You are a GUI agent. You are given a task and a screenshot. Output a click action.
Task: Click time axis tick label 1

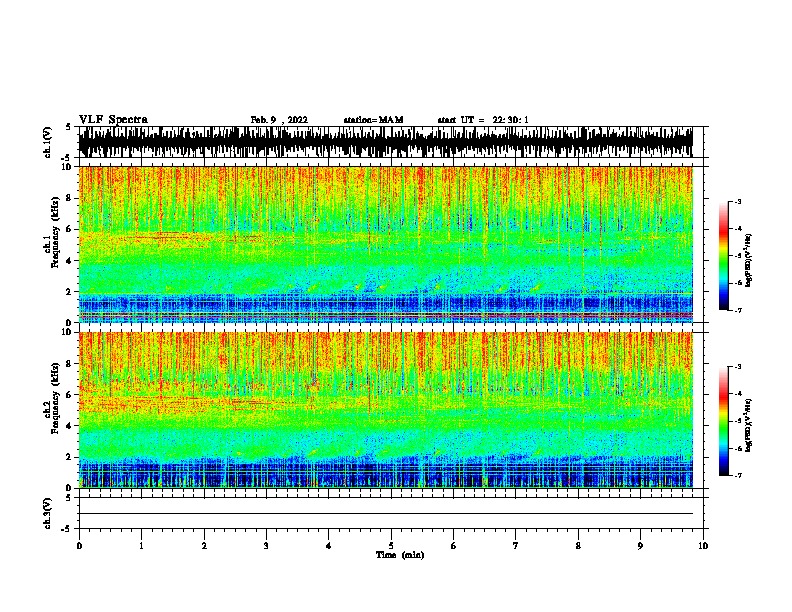point(141,546)
